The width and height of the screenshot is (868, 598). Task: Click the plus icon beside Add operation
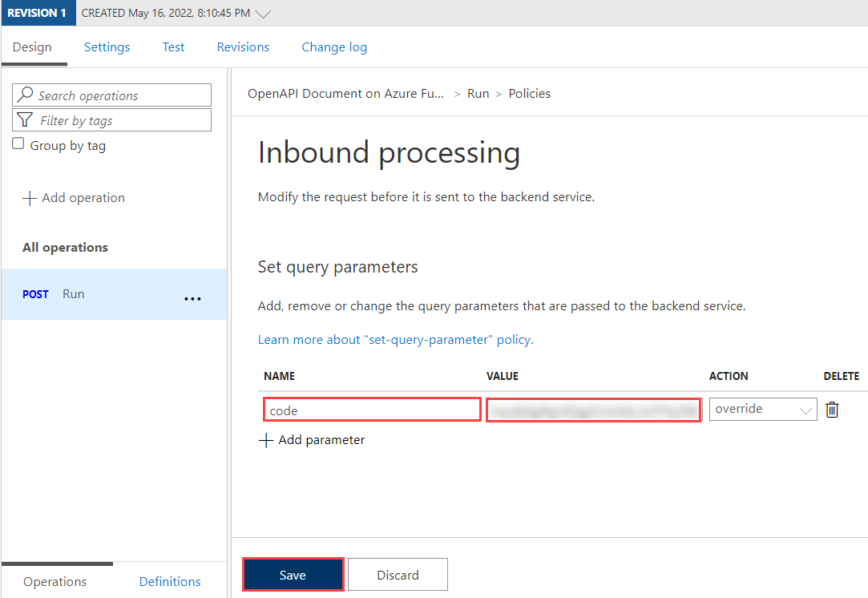click(30, 198)
